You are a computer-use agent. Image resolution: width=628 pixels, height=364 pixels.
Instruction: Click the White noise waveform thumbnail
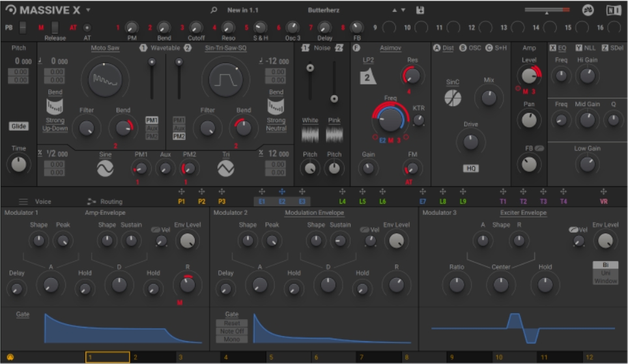coord(309,135)
